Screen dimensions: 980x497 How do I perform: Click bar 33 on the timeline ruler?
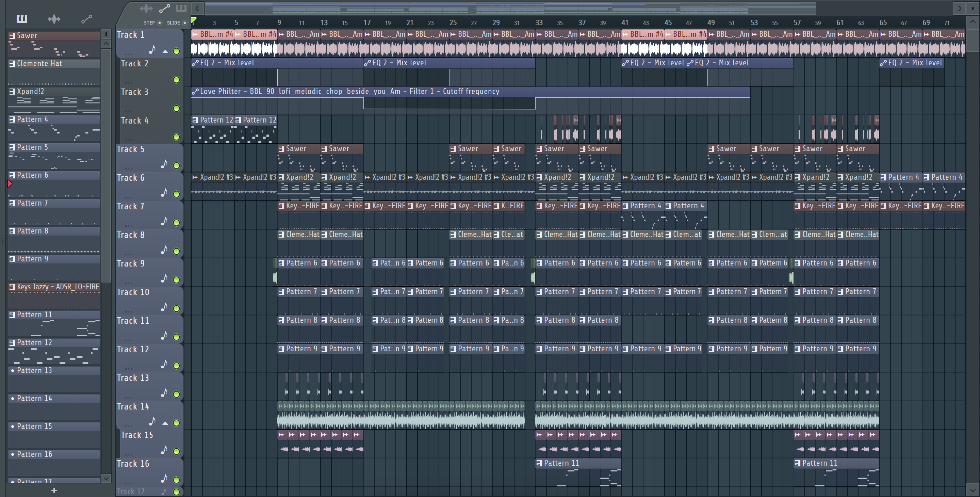(x=539, y=22)
